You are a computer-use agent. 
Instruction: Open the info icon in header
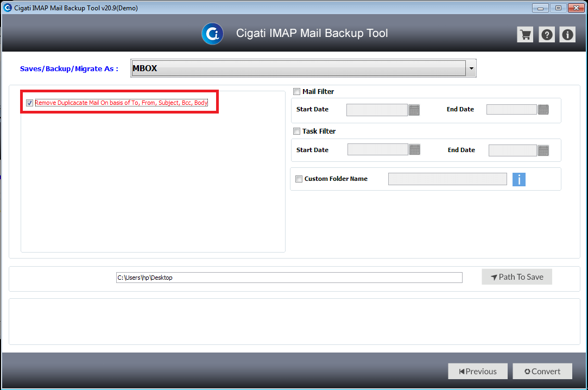click(x=567, y=35)
